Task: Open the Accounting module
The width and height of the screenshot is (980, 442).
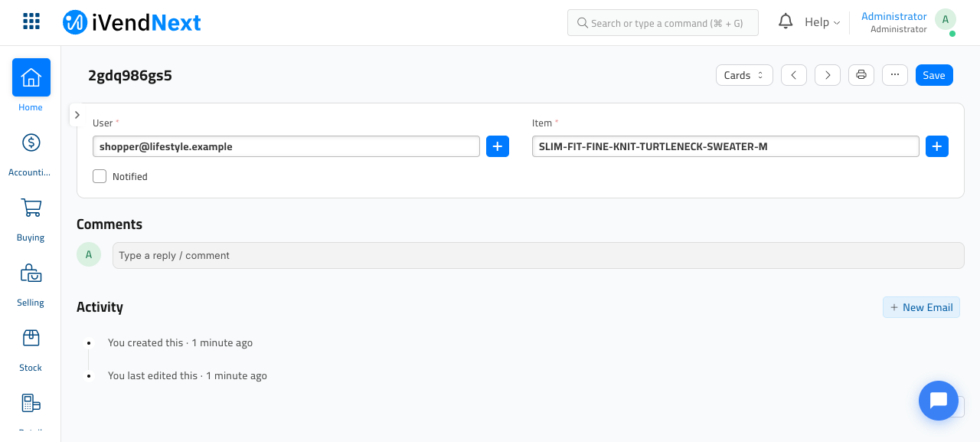Action: pyautogui.click(x=31, y=155)
